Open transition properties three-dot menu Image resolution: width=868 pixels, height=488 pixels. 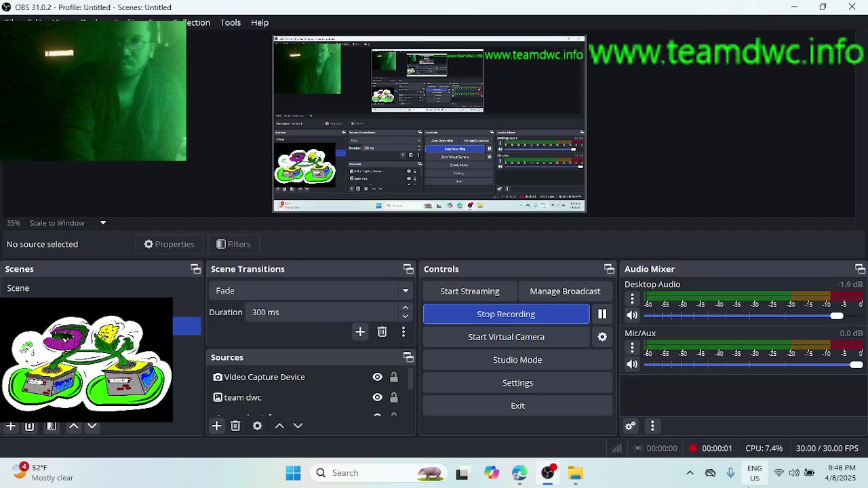tap(403, 331)
